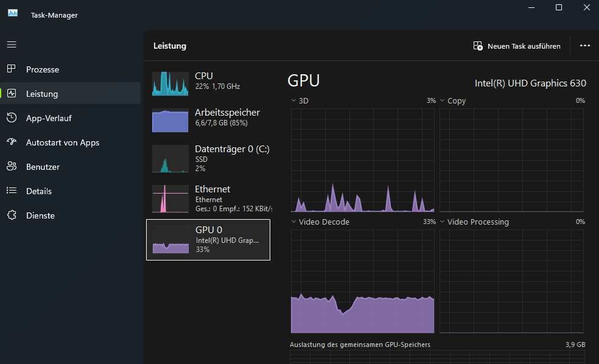Click Datenträger 0 (C:) label
Viewport: 599px width, 364px height.
click(x=233, y=149)
